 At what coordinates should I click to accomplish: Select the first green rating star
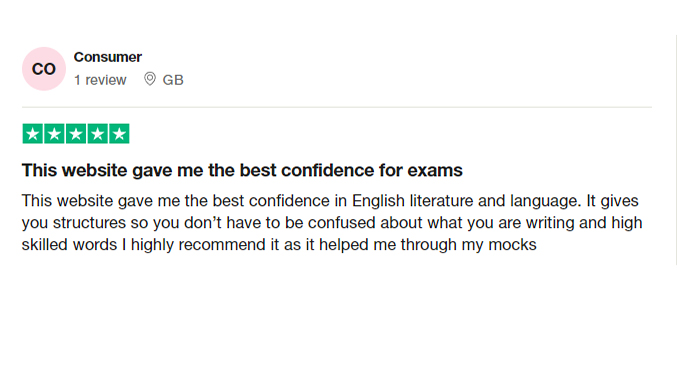tap(32, 134)
